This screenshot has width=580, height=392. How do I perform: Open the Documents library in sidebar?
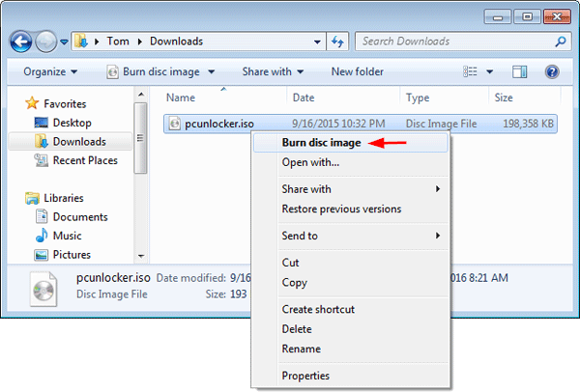point(79,217)
